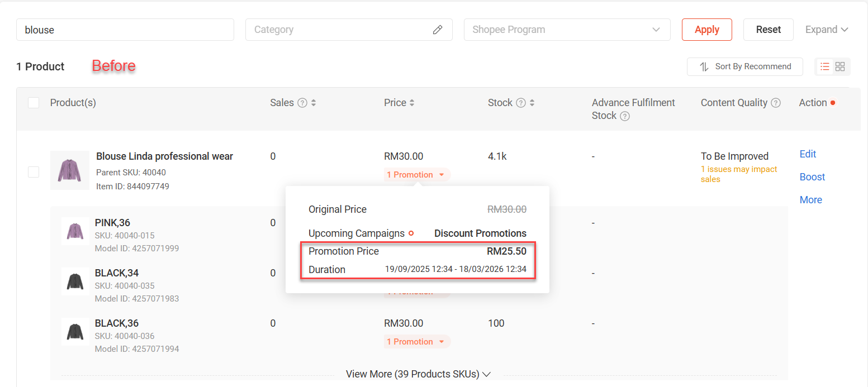Viewport: 868px width, 387px height.
Task: Open the Shopee Program dropdown
Action: tap(567, 30)
